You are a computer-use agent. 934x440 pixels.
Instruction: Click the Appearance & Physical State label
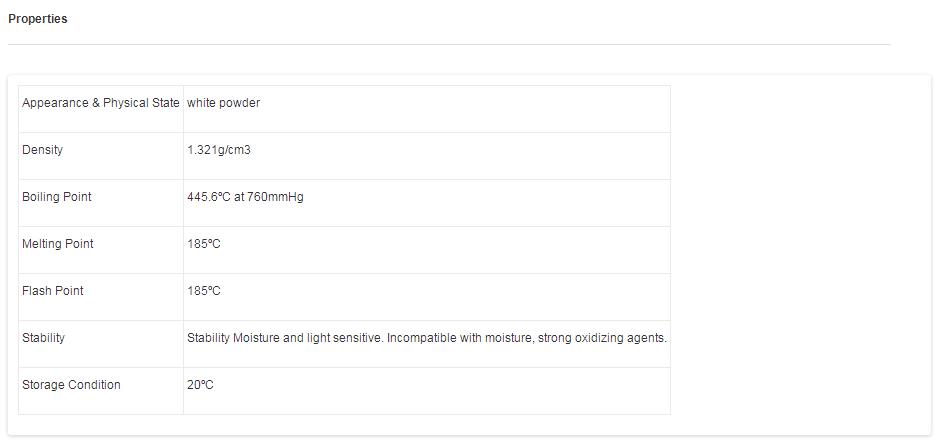(x=100, y=103)
